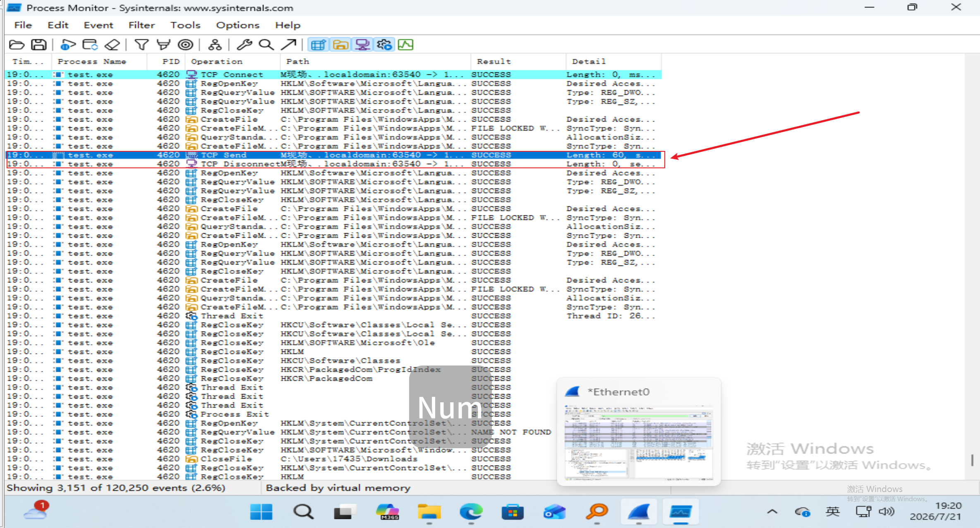Toggle Show Process and Thread Activity

click(384, 45)
